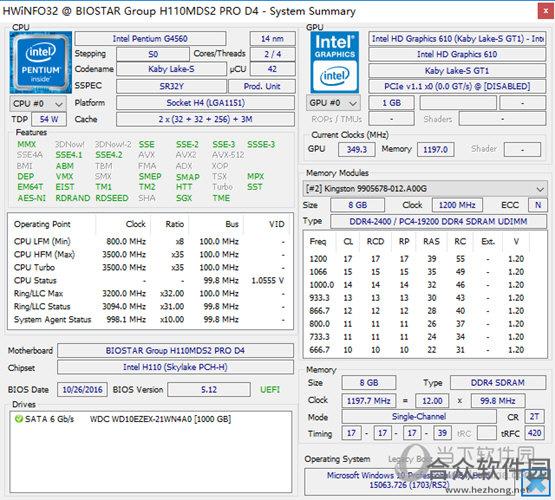Viewport: 555px width, 500px height.
Task: Click the RDSEED feature label
Action: pyautogui.click(x=112, y=198)
